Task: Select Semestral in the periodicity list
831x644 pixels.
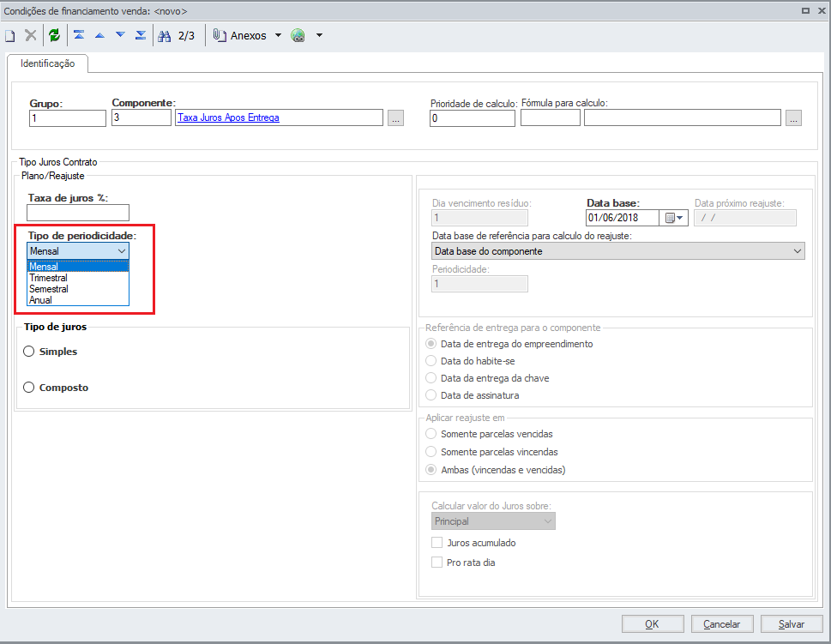Action: click(x=78, y=289)
